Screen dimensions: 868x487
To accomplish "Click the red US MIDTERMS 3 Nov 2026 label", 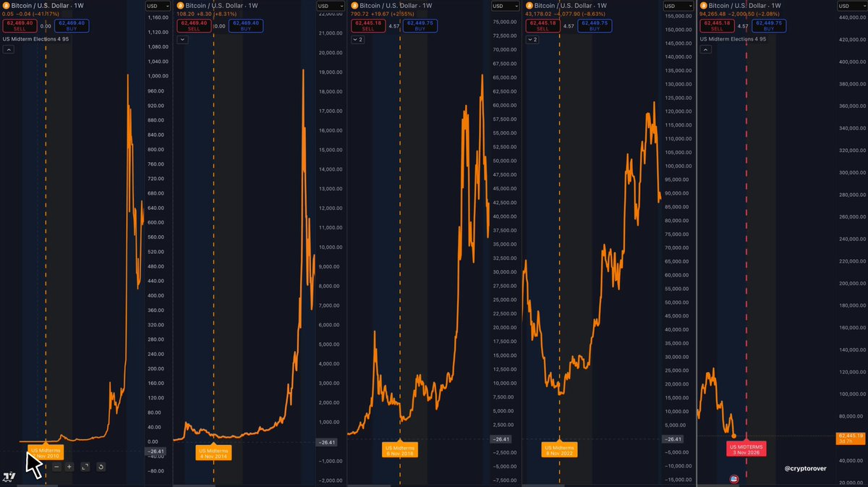I will [x=746, y=449].
